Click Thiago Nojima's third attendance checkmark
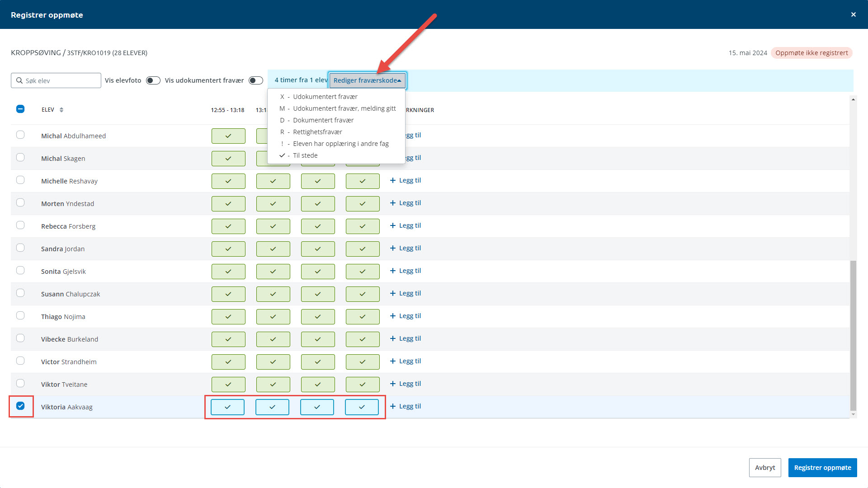This screenshot has width=868, height=488. (318, 317)
